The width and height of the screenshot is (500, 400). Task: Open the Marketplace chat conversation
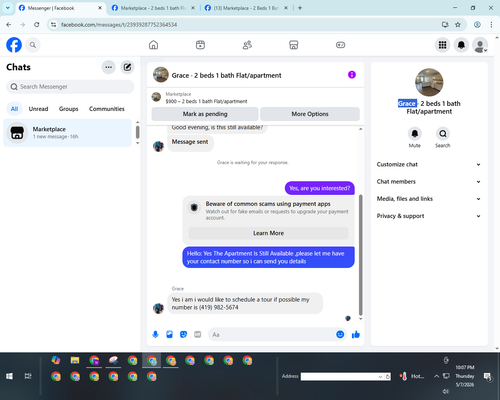[x=68, y=133]
